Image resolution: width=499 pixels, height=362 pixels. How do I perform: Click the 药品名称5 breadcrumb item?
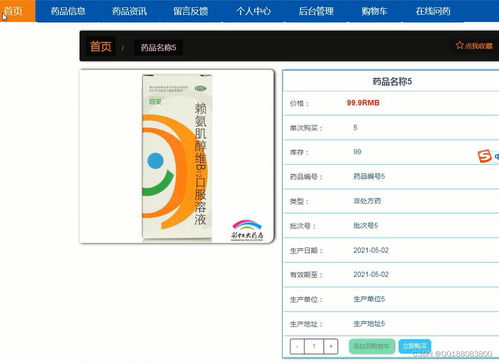click(x=158, y=48)
